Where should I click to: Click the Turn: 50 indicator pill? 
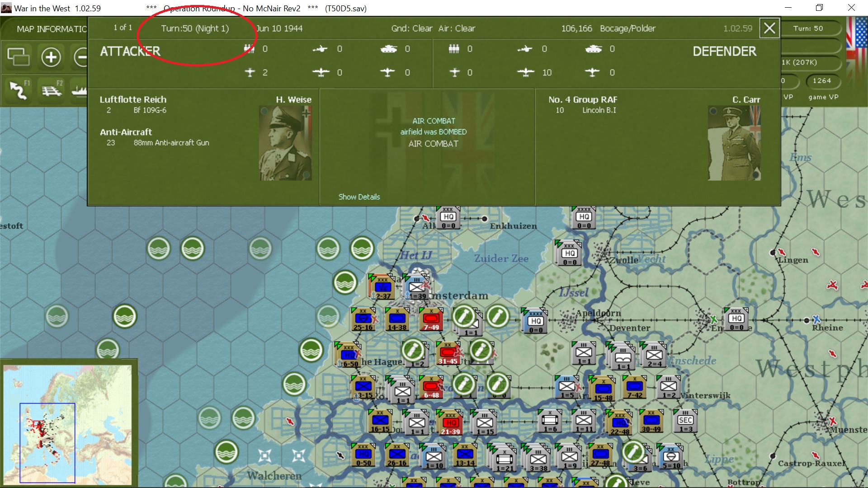[x=808, y=28]
